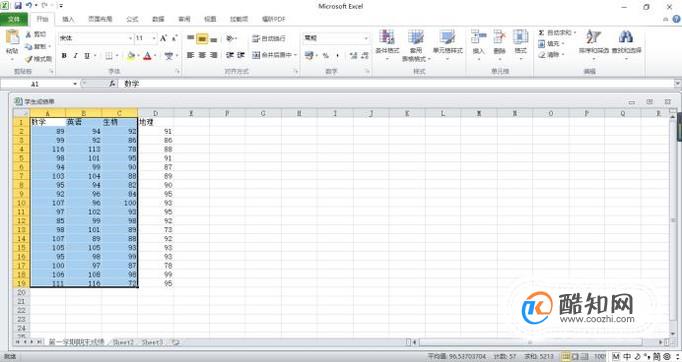Click the italic I icon

(x=75, y=56)
